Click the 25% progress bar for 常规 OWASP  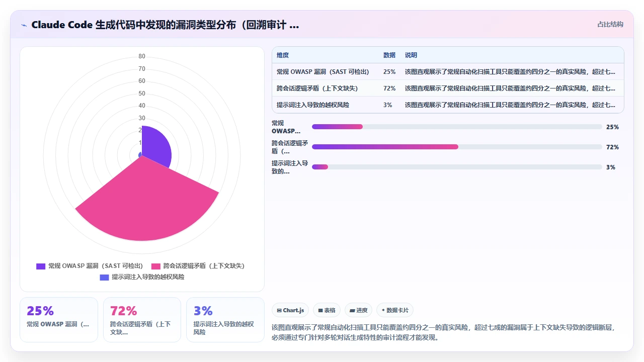(x=457, y=127)
